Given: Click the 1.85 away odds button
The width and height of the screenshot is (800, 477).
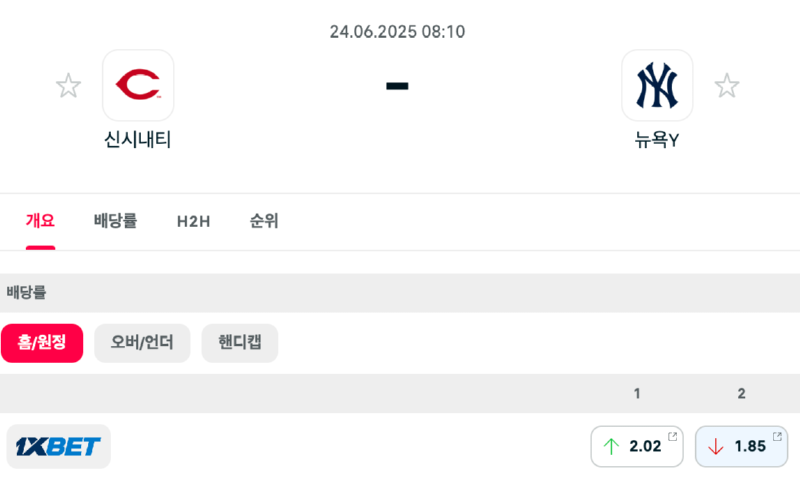Looking at the screenshot, I should (x=742, y=447).
